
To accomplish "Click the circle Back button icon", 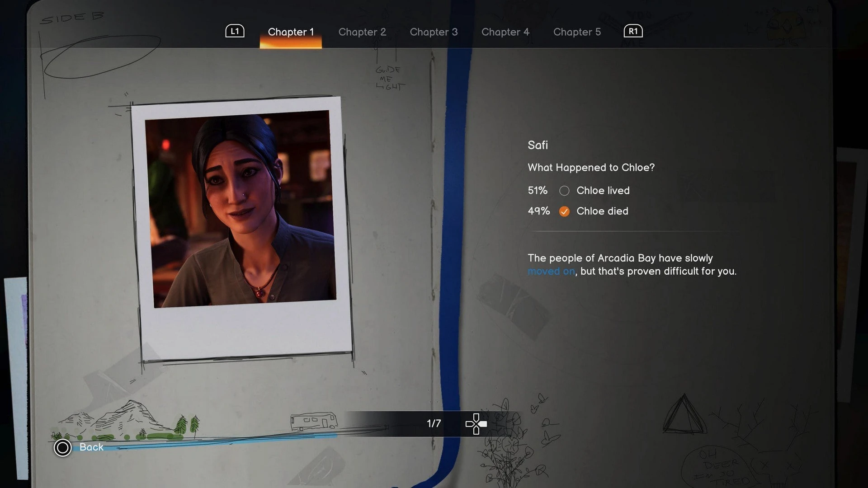I will pyautogui.click(x=62, y=448).
